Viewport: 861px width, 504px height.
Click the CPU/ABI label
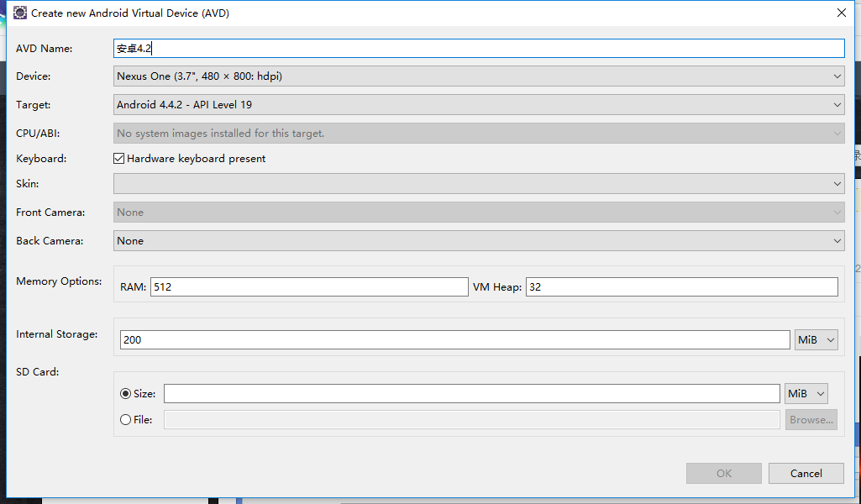coord(38,134)
